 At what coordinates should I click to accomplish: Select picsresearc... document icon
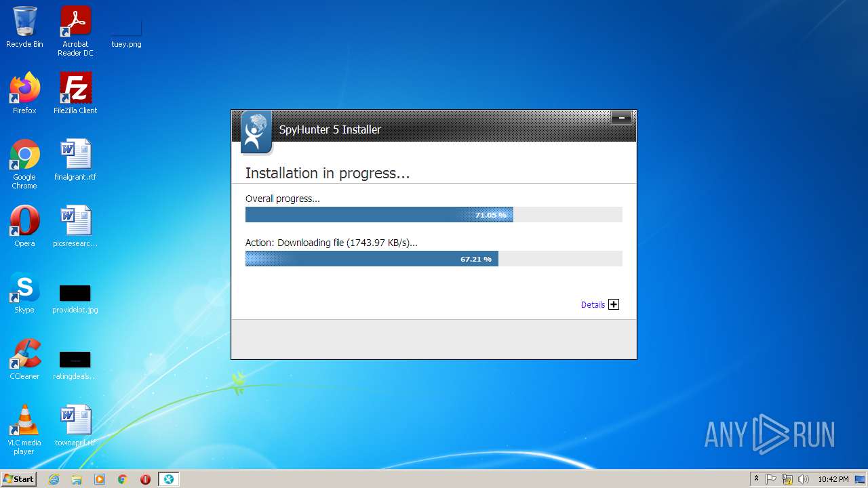(x=75, y=226)
